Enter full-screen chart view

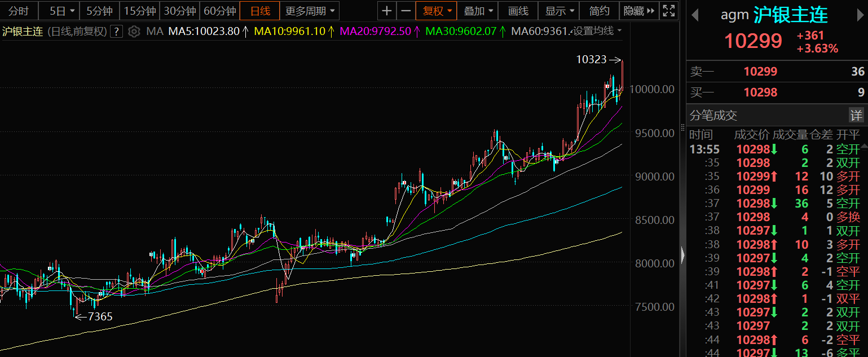point(669,11)
